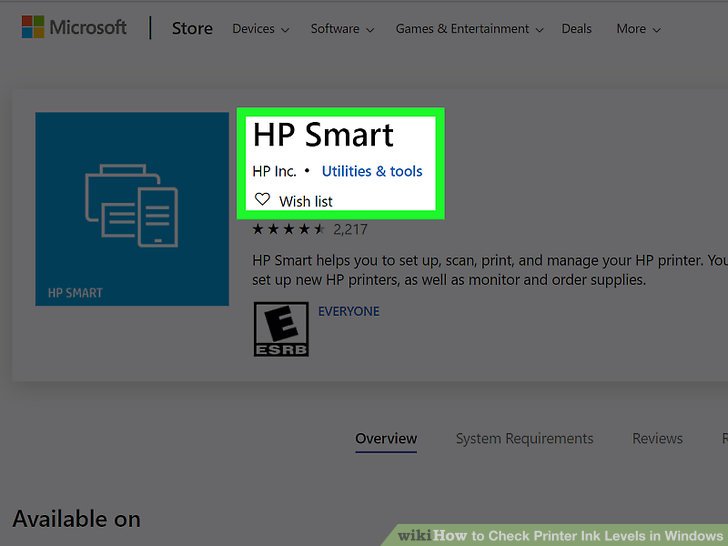
Task: Expand the Software dropdown menu
Action: pos(342,29)
